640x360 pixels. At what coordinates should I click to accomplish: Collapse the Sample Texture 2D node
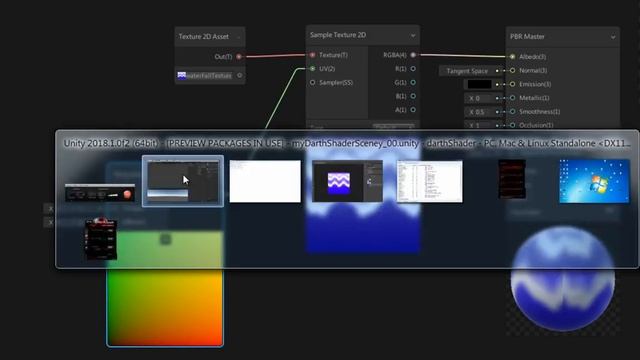pos(413,36)
